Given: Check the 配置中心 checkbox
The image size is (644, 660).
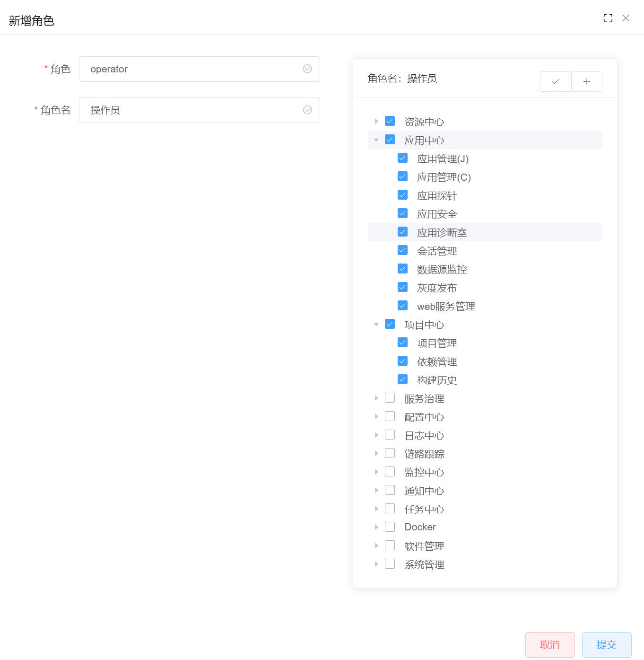Looking at the screenshot, I should coord(390,416).
